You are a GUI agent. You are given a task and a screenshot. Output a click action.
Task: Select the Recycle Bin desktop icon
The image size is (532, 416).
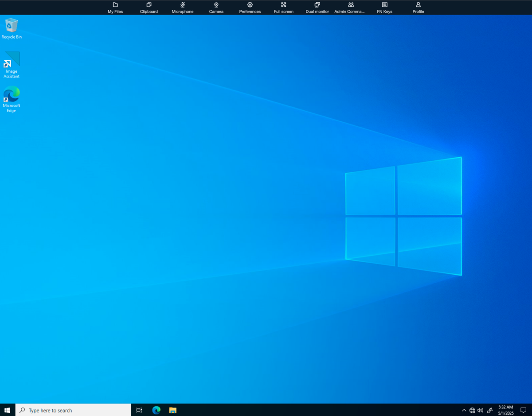(12, 28)
